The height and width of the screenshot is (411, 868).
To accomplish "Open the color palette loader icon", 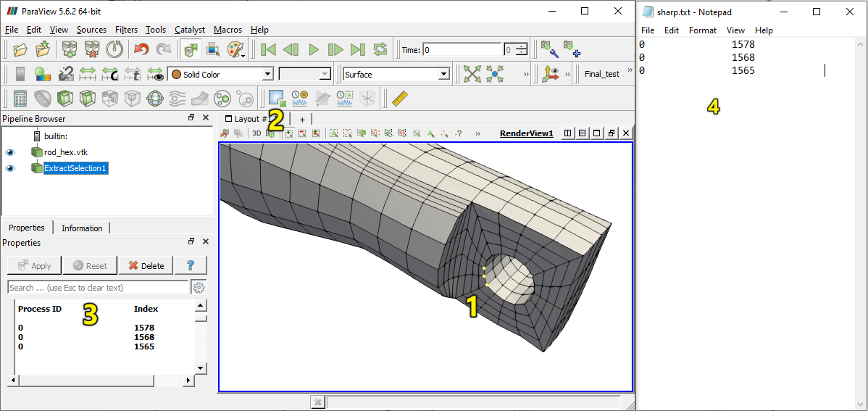I will [x=236, y=49].
